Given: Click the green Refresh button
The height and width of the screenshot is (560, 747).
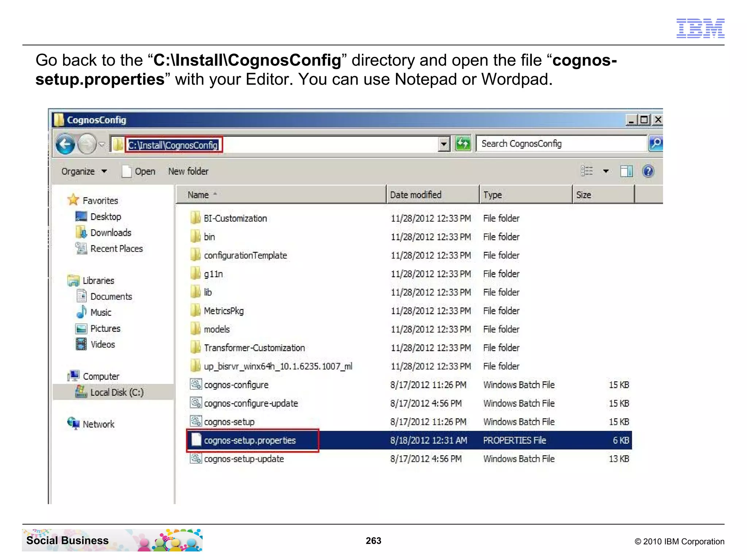Looking at the screenshot, I should point(463,144).
